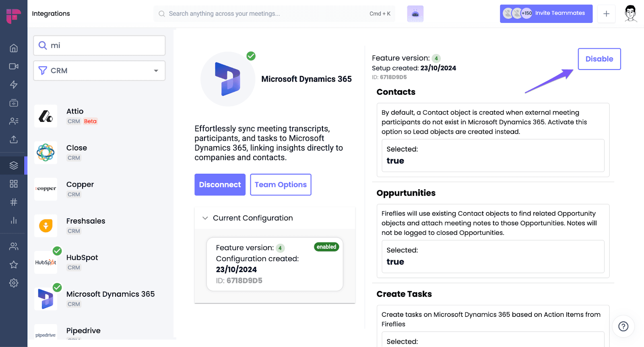Click the hashtag topics icon in sidebar
Screen dimensions: 644x347
click(14, 202)
